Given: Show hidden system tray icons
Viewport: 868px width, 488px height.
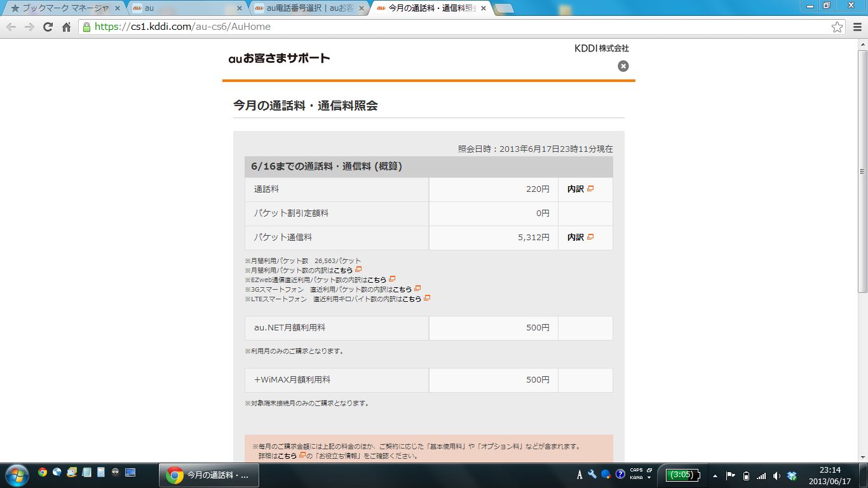Looking at the screenshot, I should (x=715, y=475).
